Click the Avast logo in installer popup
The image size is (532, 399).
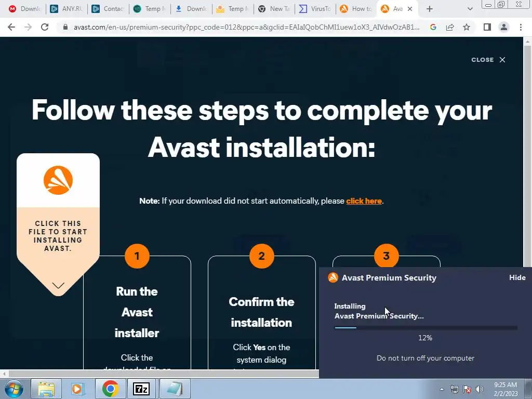pos(333,277)
